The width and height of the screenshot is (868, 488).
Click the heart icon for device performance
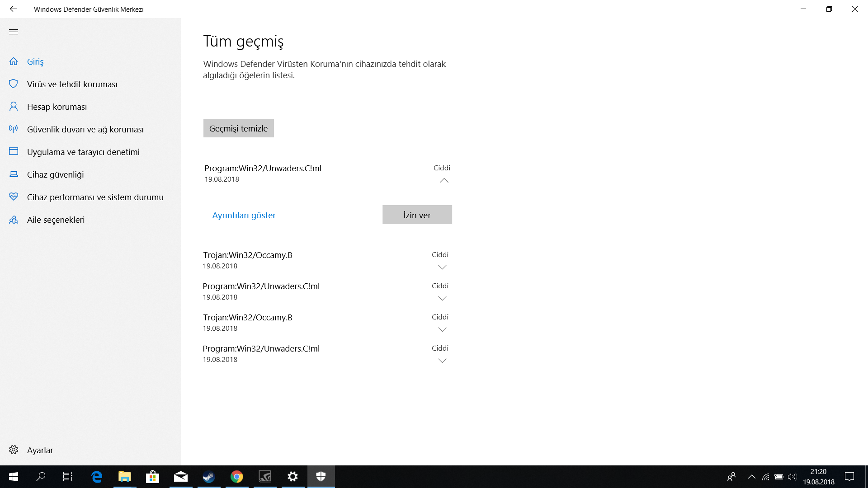coord(14,197)
